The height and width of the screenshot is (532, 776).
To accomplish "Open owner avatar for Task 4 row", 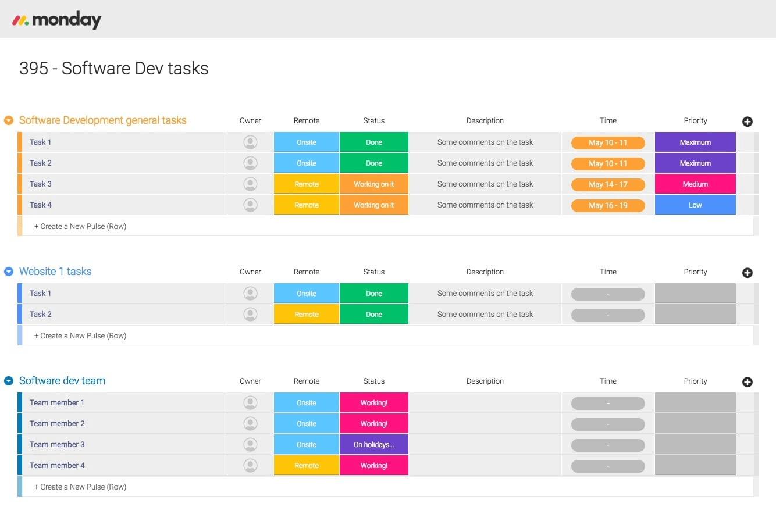I will click(250, 205).
